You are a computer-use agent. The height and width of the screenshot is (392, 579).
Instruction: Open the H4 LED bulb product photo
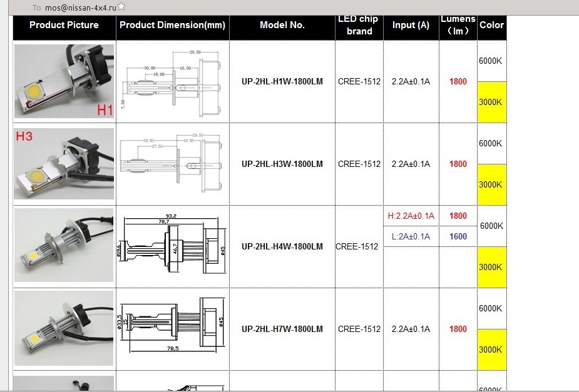(64, 245)
